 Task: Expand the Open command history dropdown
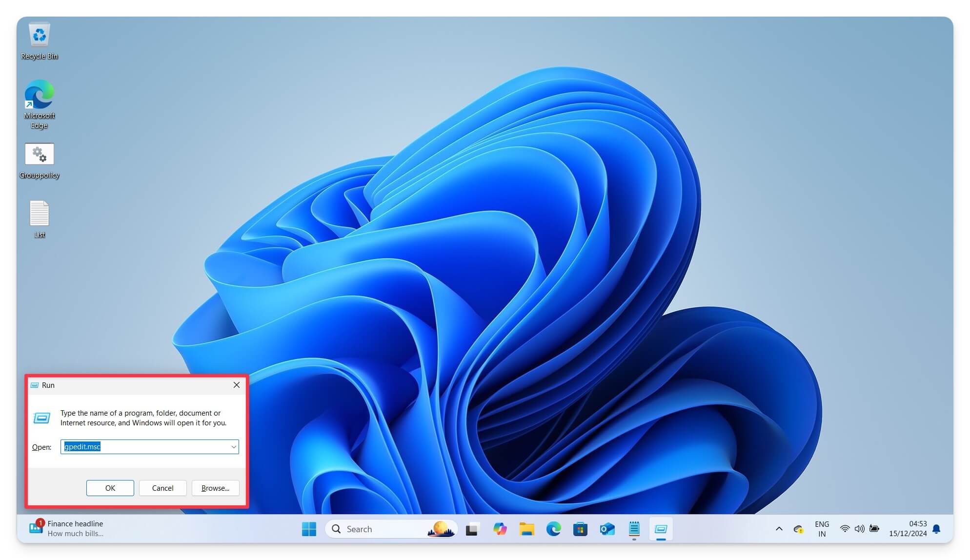(x=233, y=447)
